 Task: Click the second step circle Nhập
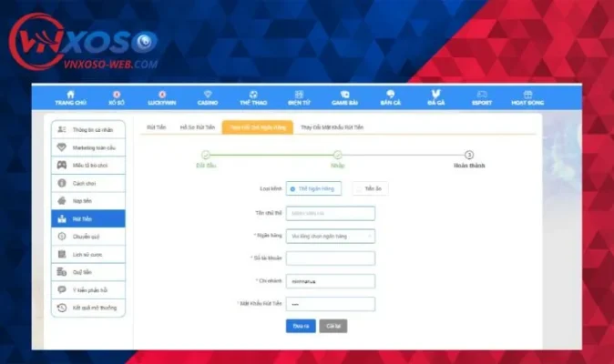[x=338, y=155]
